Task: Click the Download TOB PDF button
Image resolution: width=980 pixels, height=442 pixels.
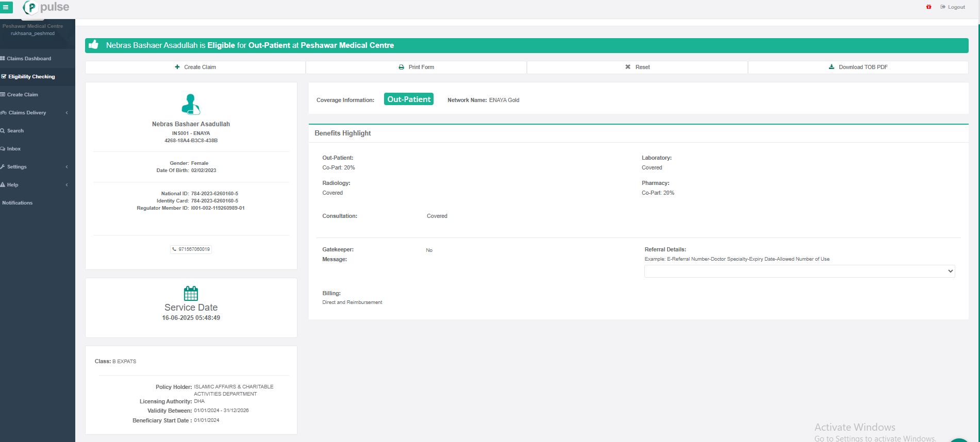Action: (x=858, y=67)
